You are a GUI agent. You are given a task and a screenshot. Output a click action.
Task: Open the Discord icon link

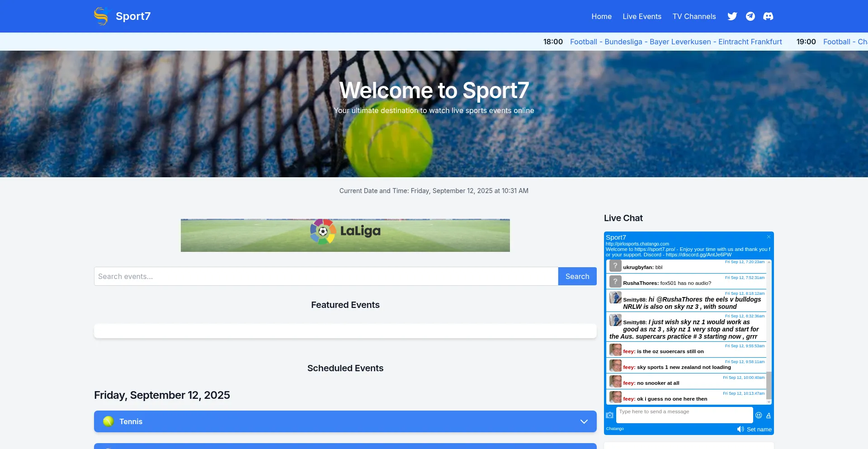[x=768, y=16]
